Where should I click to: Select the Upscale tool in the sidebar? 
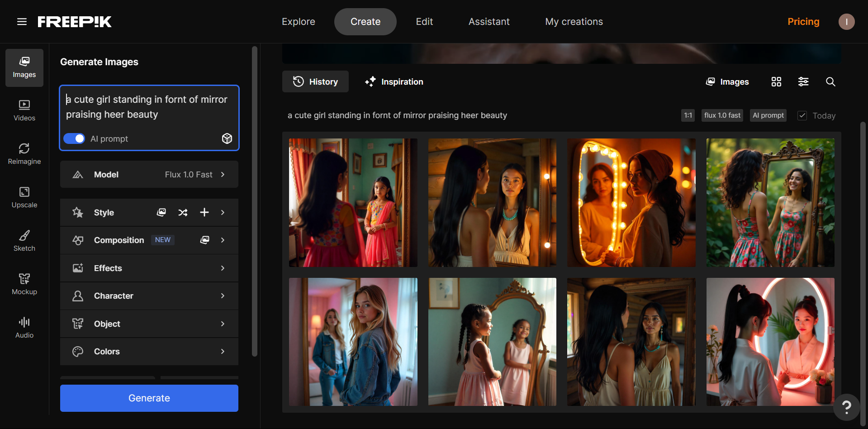tap(24, 198)
